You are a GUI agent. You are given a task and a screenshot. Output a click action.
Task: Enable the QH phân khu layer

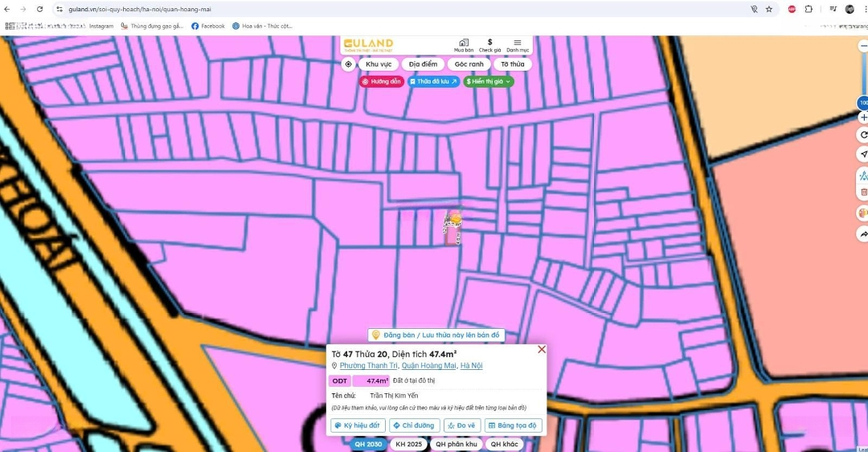(457, 444)
